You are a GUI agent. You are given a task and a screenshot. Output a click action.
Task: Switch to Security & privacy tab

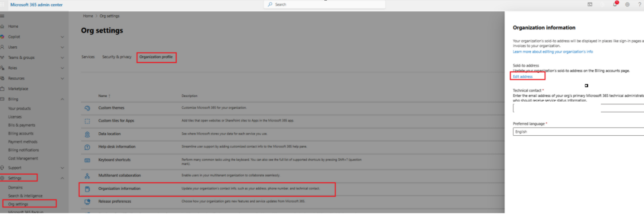[117, 57]
